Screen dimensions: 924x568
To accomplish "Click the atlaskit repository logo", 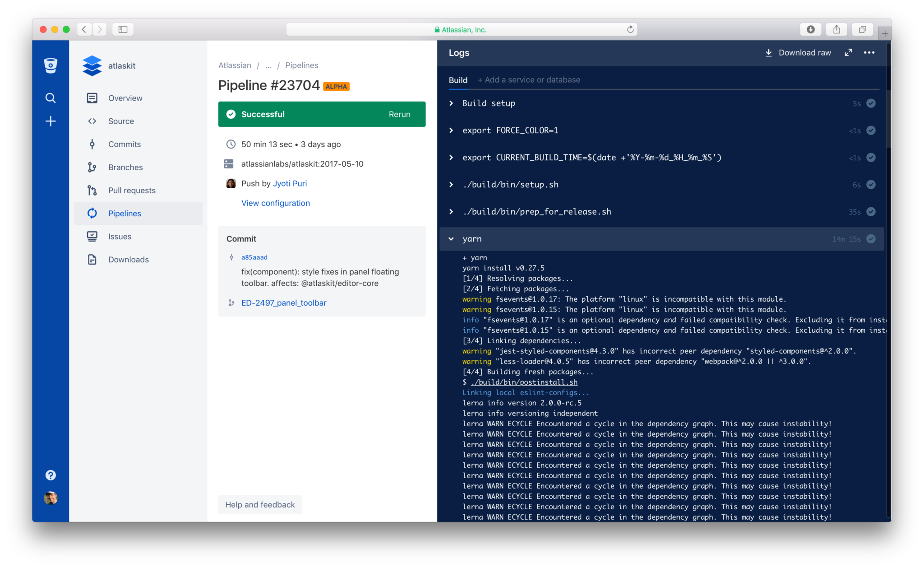I will point(92,65).
